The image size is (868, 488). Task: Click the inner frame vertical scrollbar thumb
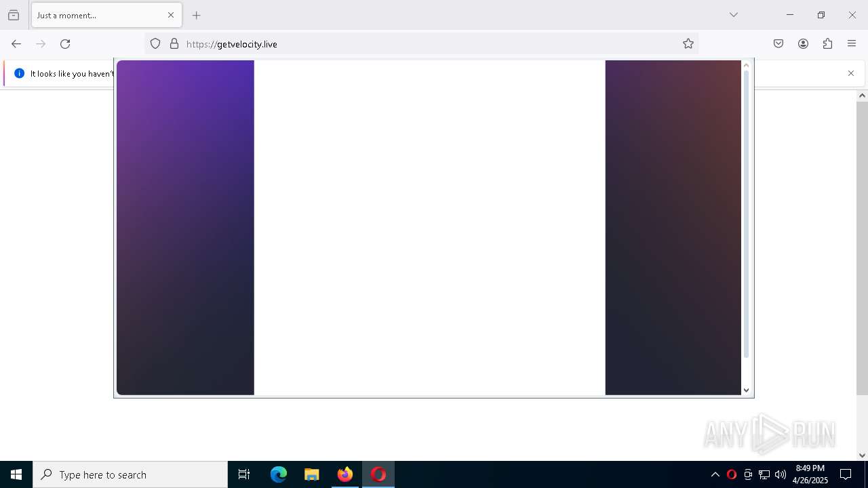click(747, 213)
